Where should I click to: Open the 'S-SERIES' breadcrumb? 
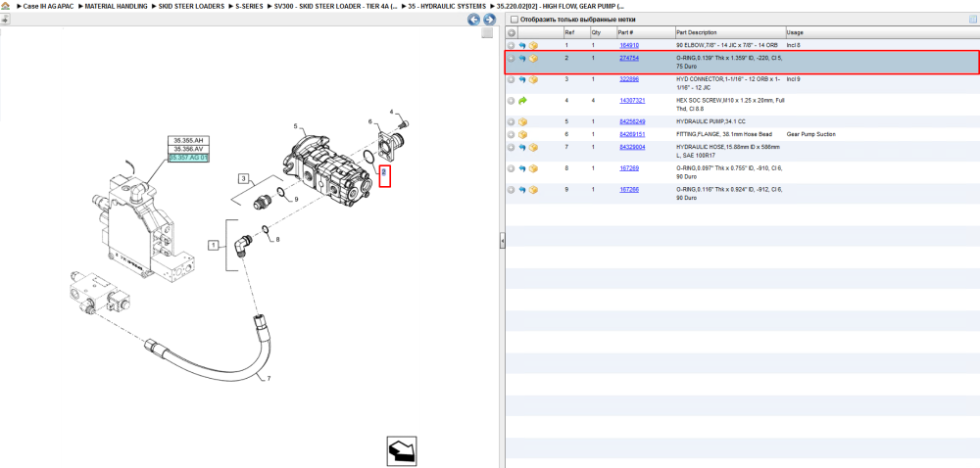[x=249, y=6]
